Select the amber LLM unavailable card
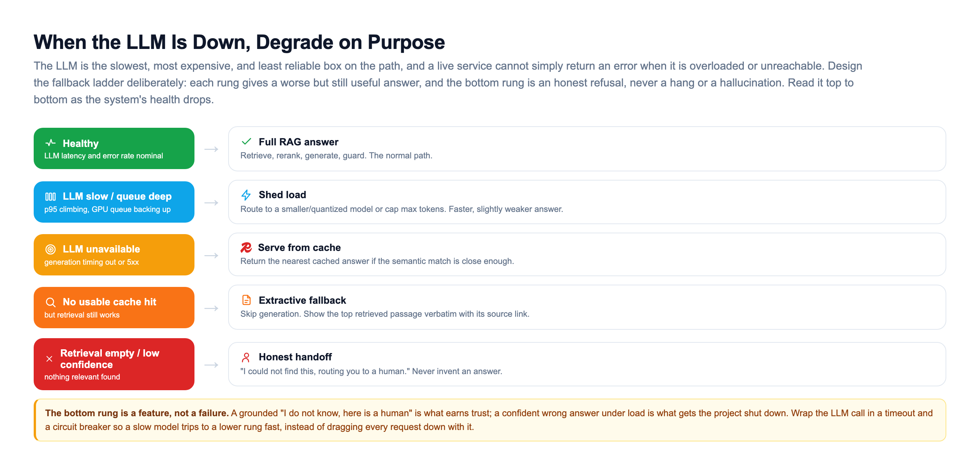 (114, 255)
